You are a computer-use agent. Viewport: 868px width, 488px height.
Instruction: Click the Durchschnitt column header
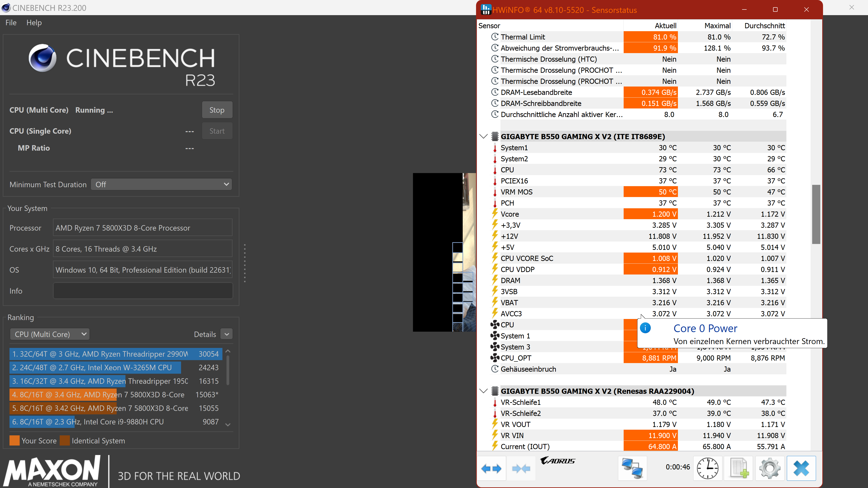[759, 26]
